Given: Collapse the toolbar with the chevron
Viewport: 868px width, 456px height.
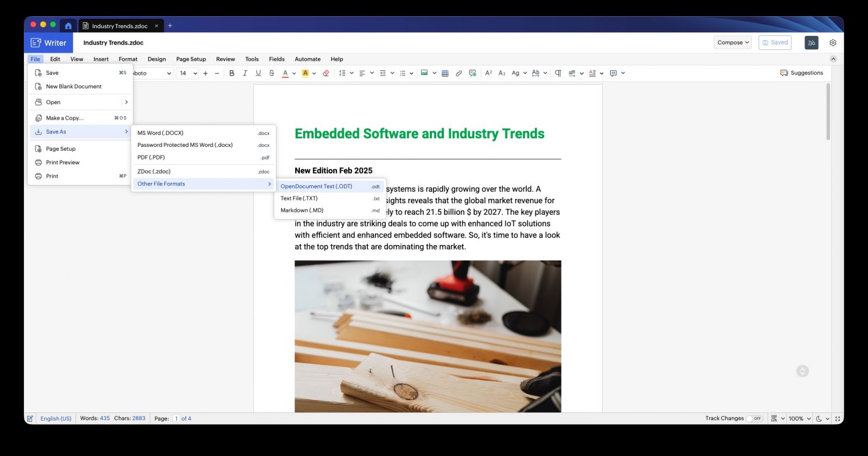Looking at the screenshot, I should (833, 59).
